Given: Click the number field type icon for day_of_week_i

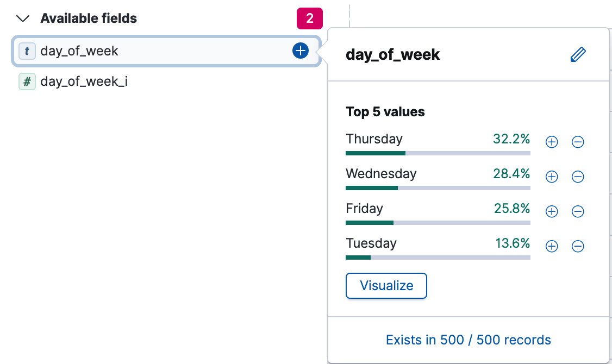Looking at the screenshot, I should click(x=27, y=81).
